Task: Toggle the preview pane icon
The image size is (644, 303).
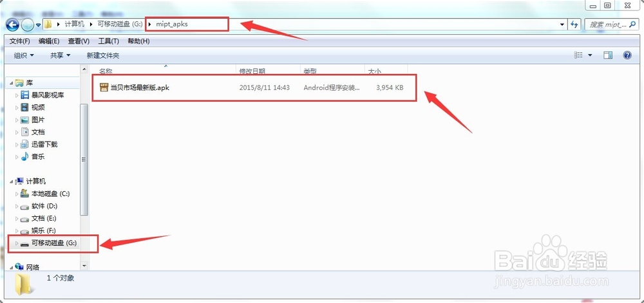Action: coord(608,55)
